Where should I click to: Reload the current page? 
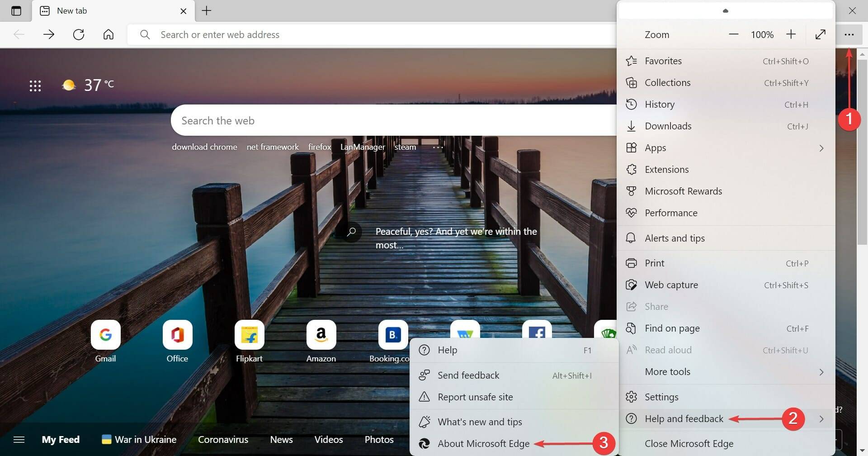(x=79, y=34)
